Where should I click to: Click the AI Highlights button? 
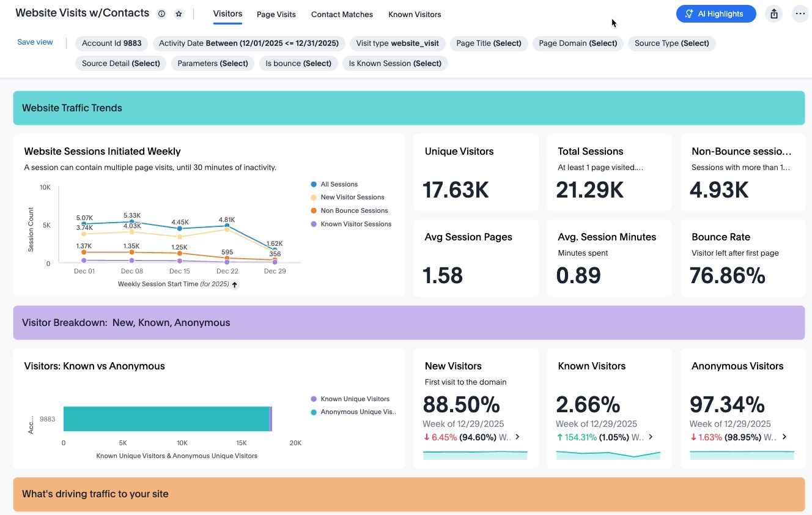click(x=716, y=14)
